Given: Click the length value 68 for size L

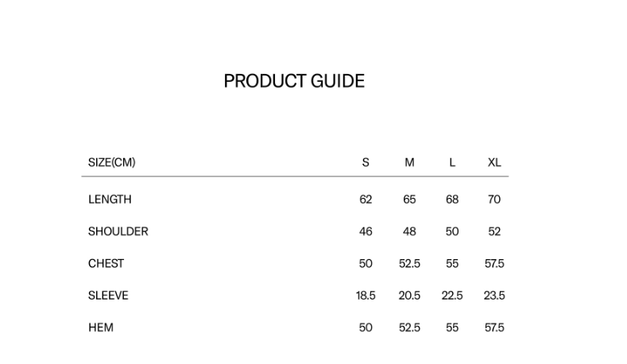Looking at the screenshot, I should click(x=452, y=199).
